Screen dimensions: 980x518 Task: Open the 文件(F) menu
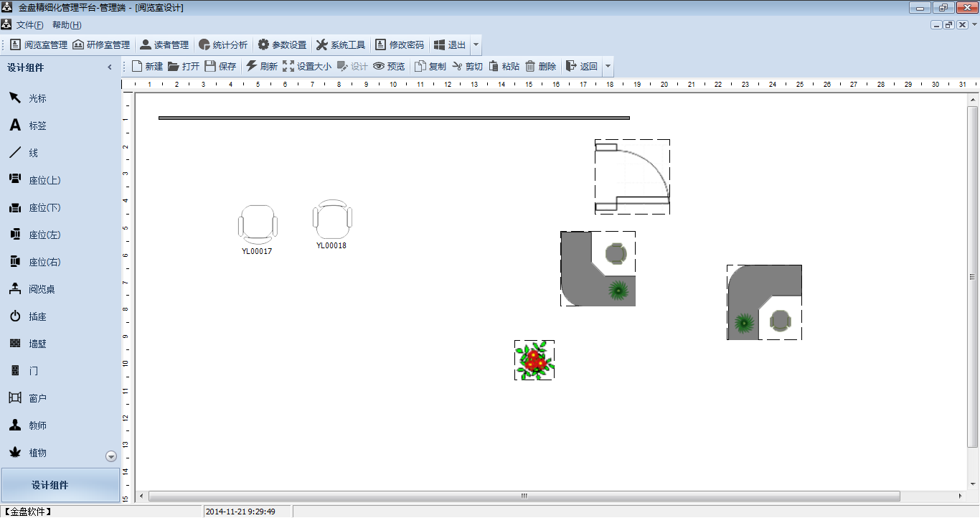click(x=29, y=25)
